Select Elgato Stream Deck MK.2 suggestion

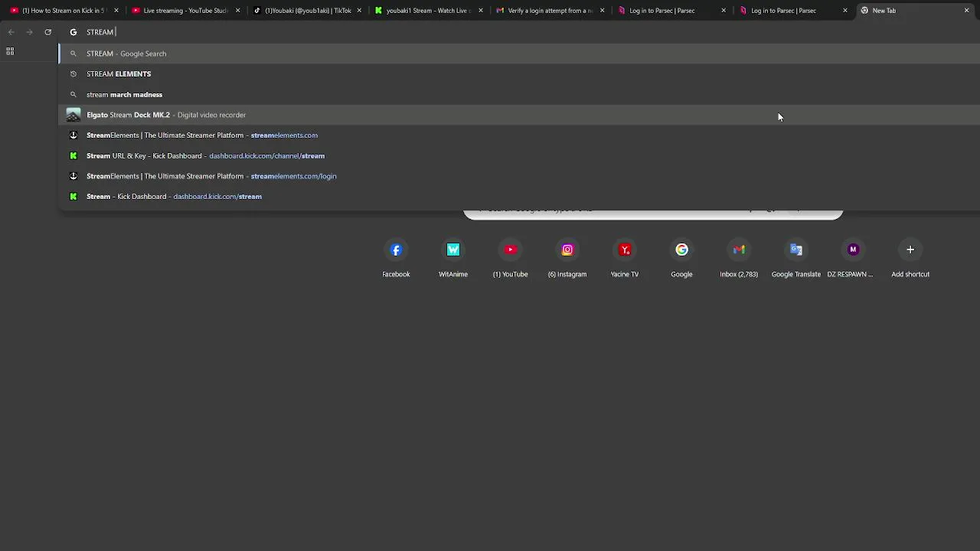(519, 115)
